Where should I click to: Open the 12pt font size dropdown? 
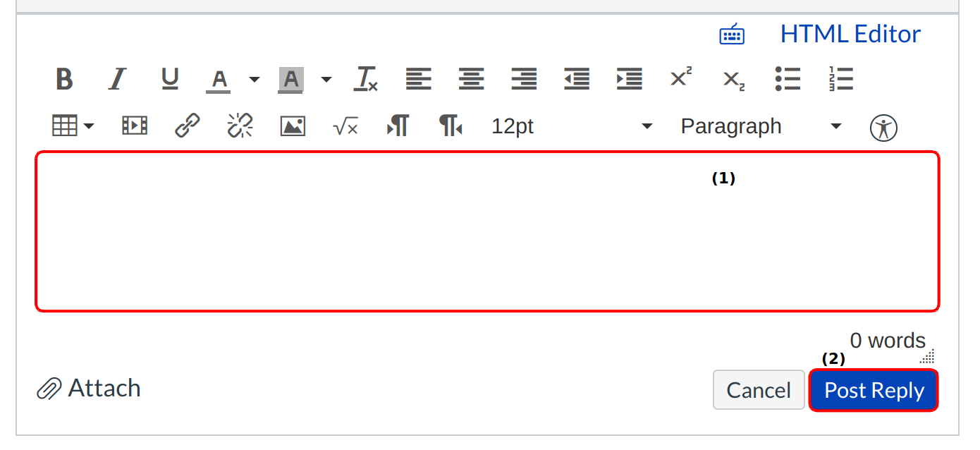pyautogui.click(x=571, y=127)
